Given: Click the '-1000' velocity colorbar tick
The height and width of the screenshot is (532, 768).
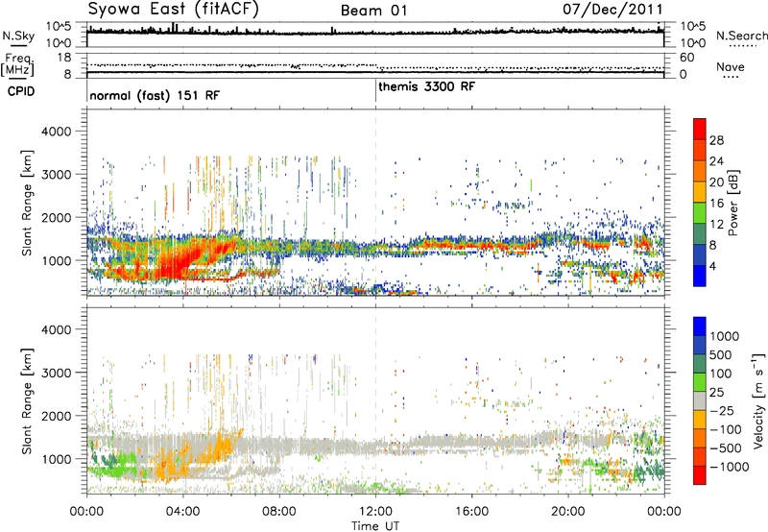Looking at the screenshot, I should click(729, 467).
